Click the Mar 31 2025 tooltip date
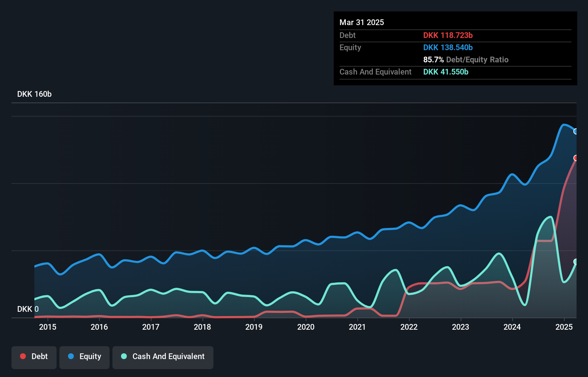 coord(362,22)
